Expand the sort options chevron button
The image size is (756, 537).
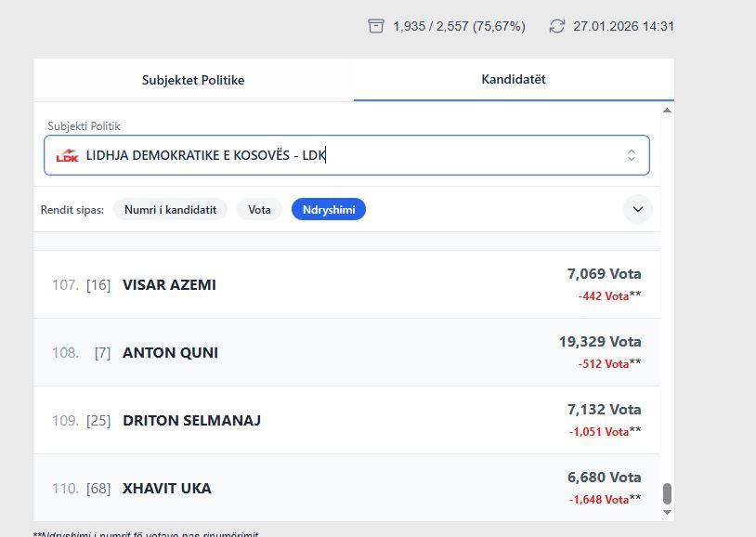point(638,209)
